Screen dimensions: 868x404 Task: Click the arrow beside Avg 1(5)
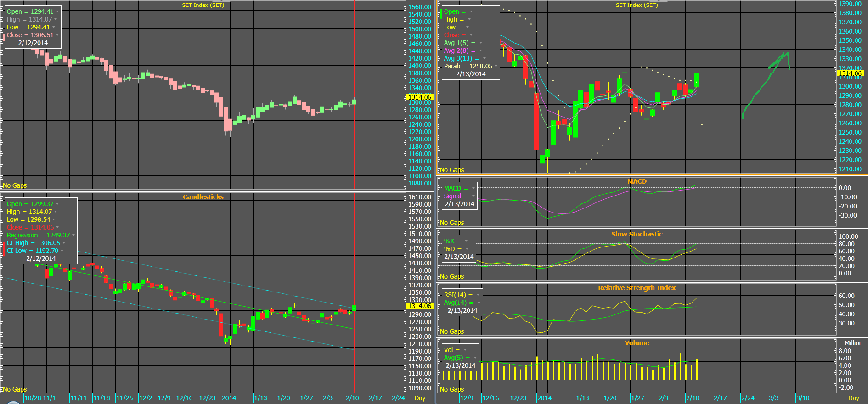click(x=481, y=43)
